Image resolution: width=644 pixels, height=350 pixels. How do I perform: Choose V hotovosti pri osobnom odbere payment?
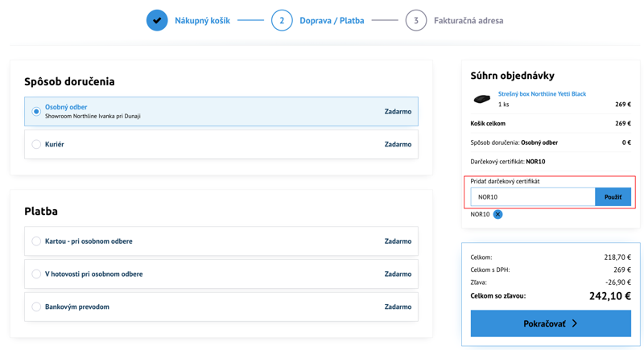36,274
